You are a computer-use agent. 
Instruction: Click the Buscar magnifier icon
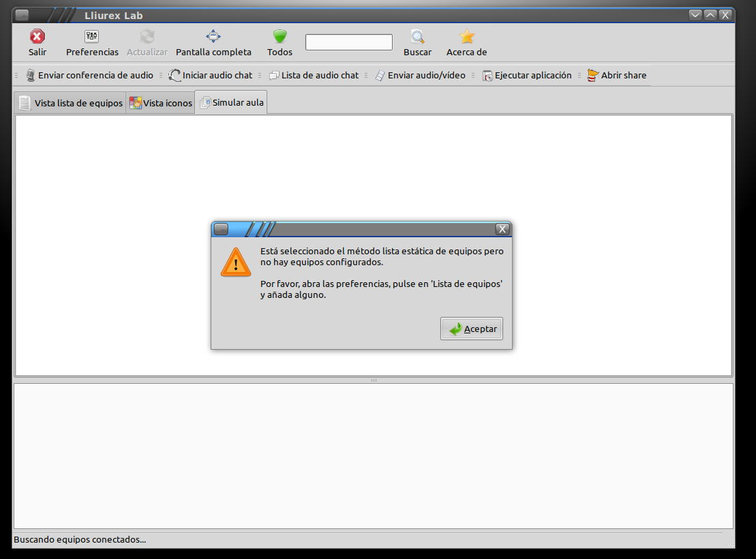[417, 37]
